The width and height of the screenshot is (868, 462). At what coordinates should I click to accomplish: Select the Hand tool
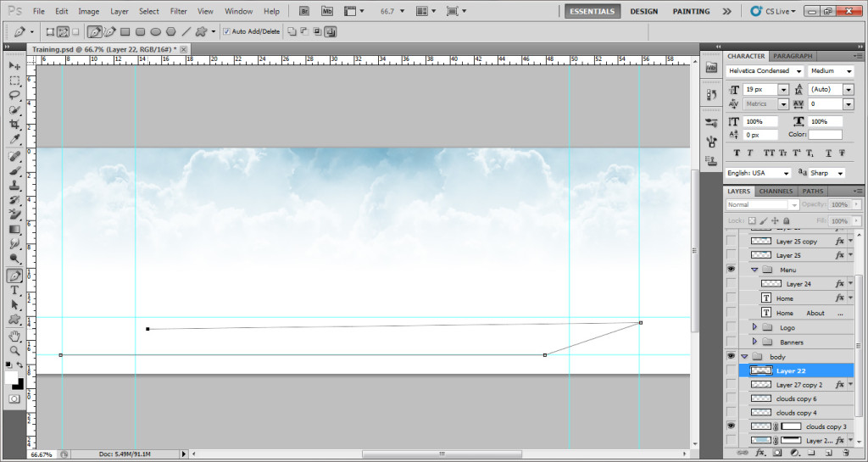(14, 336)
